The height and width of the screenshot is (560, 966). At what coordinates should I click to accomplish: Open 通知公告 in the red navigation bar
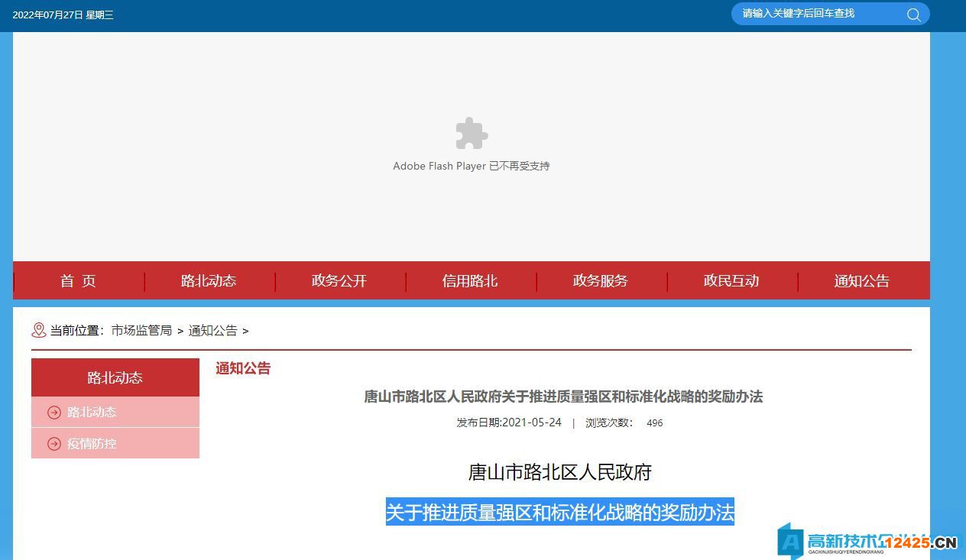(862, 281)
